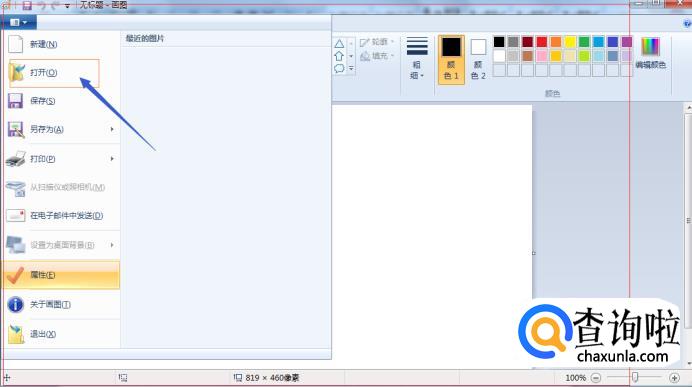Pick the red color swatch

coord(542,42)
